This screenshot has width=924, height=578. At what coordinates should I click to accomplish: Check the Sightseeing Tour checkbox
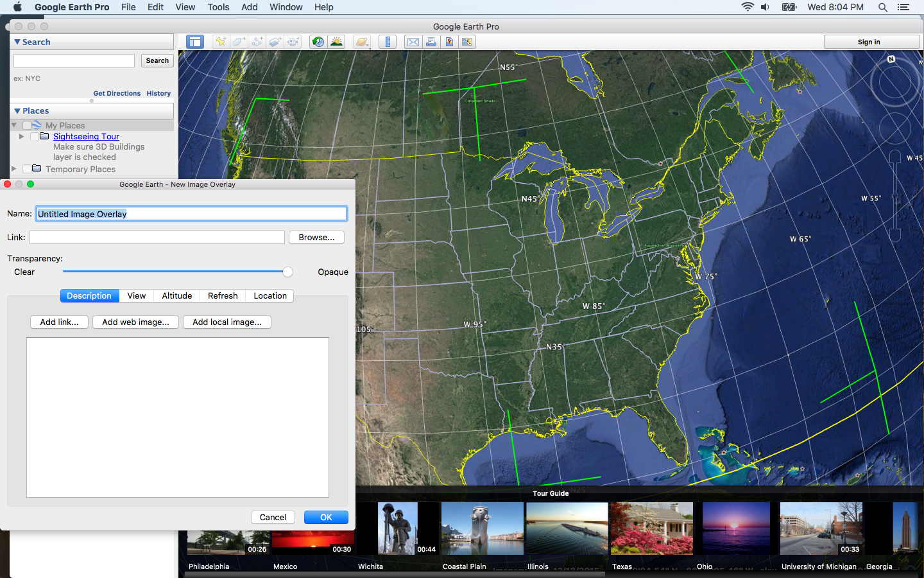(x=34, y=137)
